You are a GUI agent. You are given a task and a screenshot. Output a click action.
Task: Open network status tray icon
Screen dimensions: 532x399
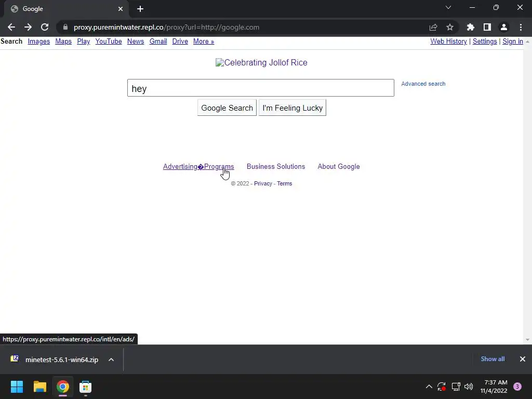[456, 387]
